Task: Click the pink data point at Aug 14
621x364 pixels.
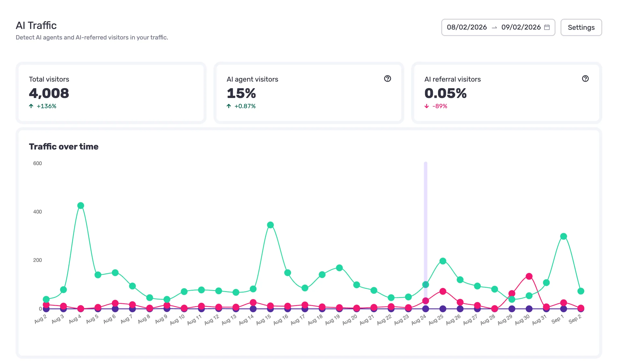Action: tap(253, 303)
